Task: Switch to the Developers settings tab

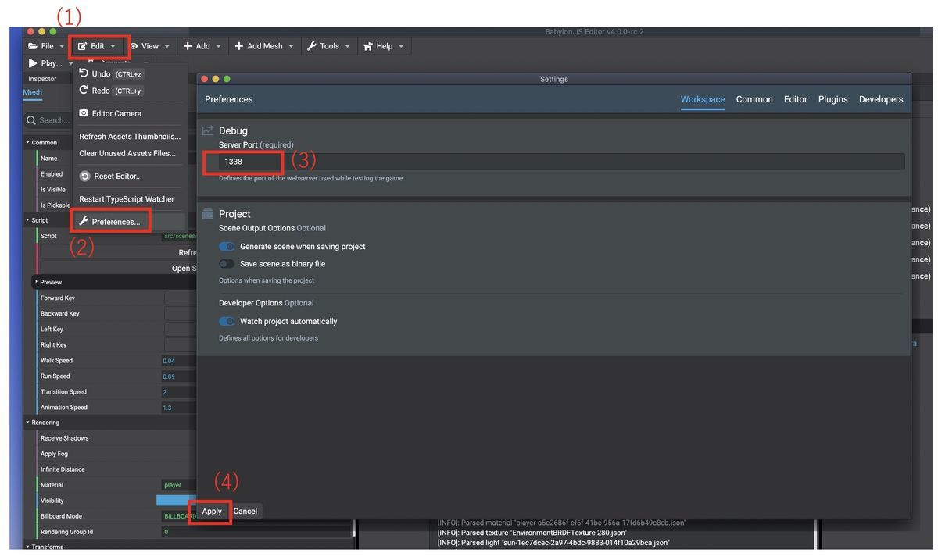Action: (x=881, y=99)
